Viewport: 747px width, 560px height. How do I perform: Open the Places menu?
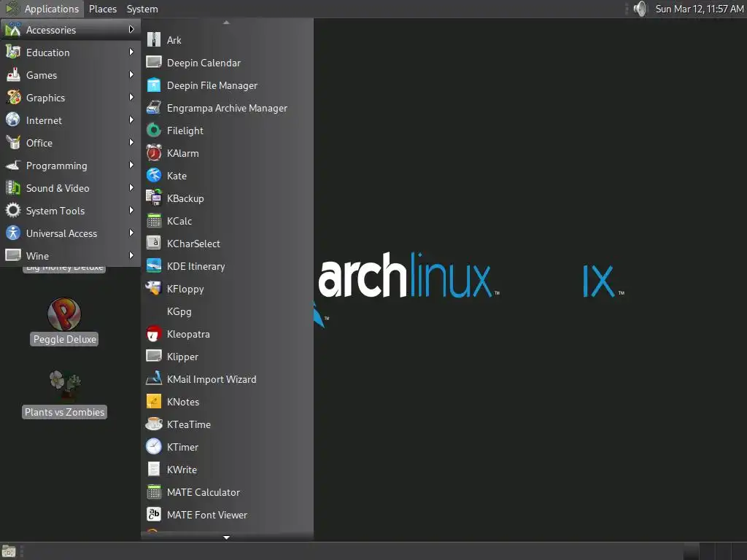coord(102,9)
